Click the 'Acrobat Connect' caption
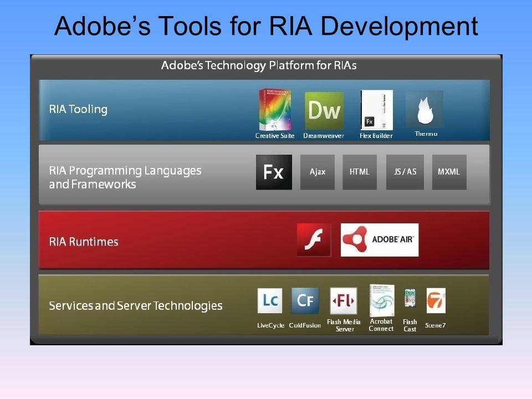This screenshot has width=532, height=399. pyautogui.click(x=381, y=325)
